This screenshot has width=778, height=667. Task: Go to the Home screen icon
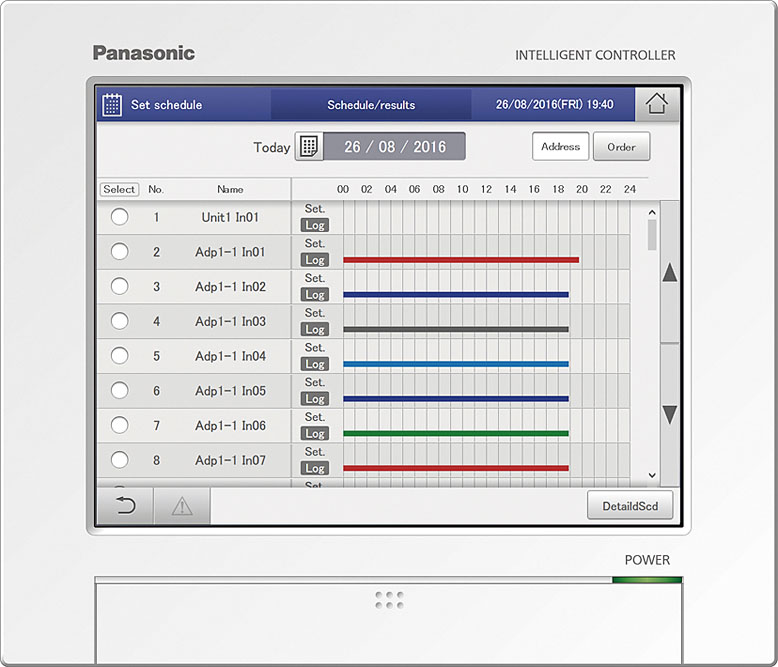[656, 104]
